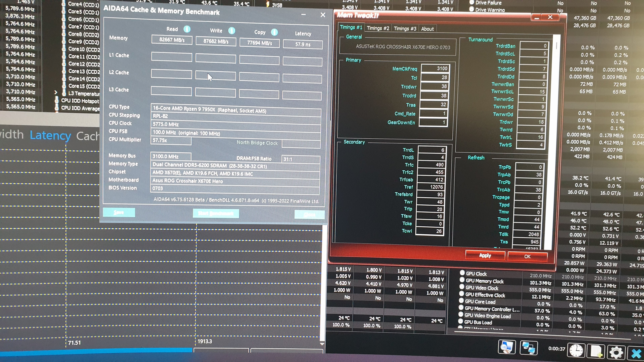644x362 pixels.
Task: Click the Tmod value field
Action: [527, 219]
